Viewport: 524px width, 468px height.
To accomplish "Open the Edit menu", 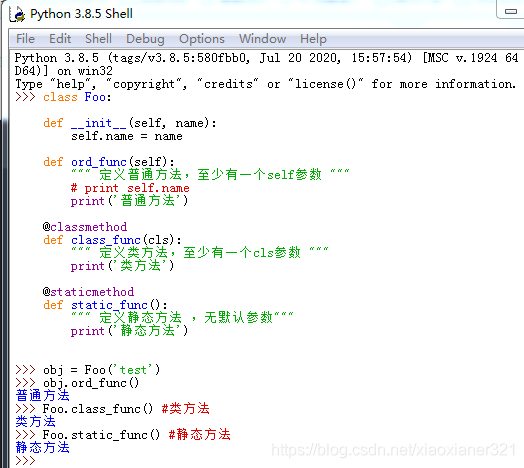I will [x=60, y=39].
